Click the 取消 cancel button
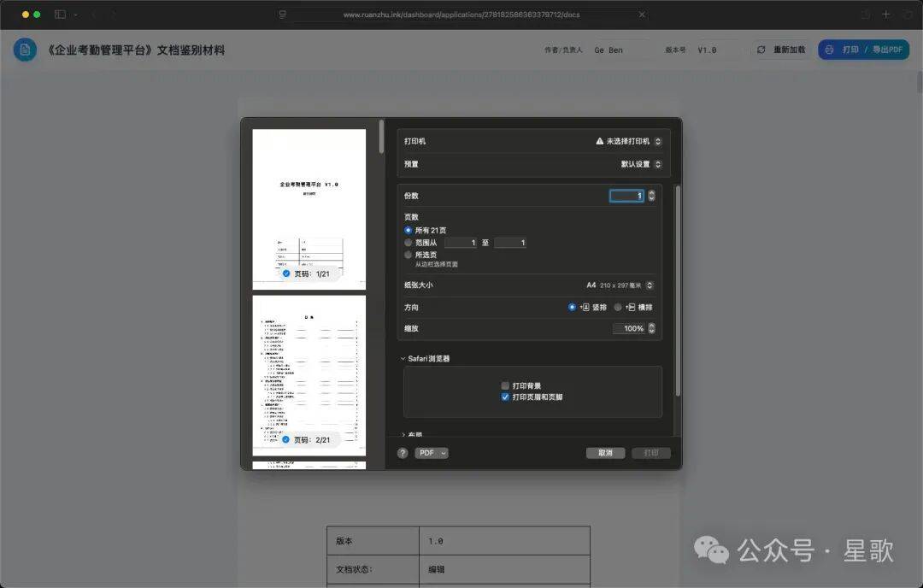Screen dimensions: 923x588 pos(605,453)
